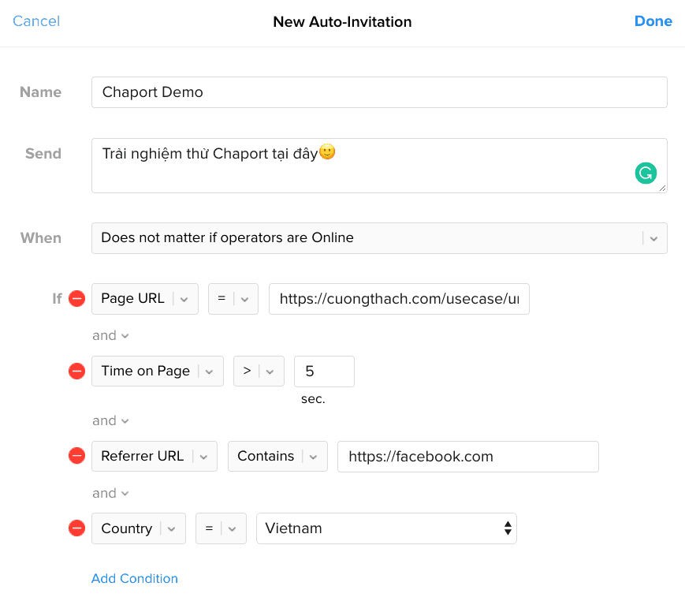Click the Time on Page seconds field

click(324, 371)
